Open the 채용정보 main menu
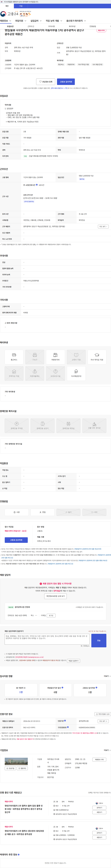Image resolution: width=111 pixels, height=868 pixels. (x=5, y=21)
